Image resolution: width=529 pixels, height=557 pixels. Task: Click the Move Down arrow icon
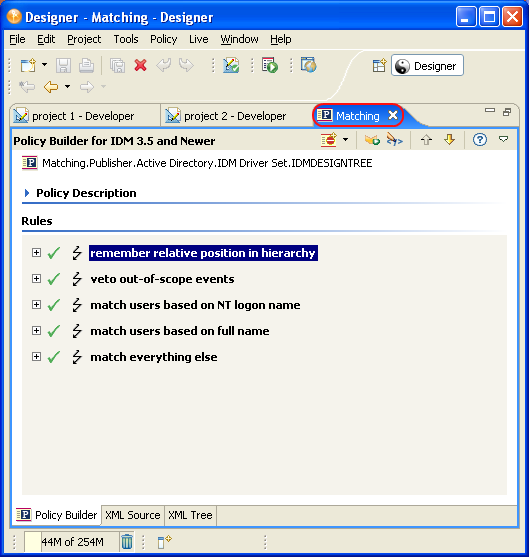tap(449, 140)
